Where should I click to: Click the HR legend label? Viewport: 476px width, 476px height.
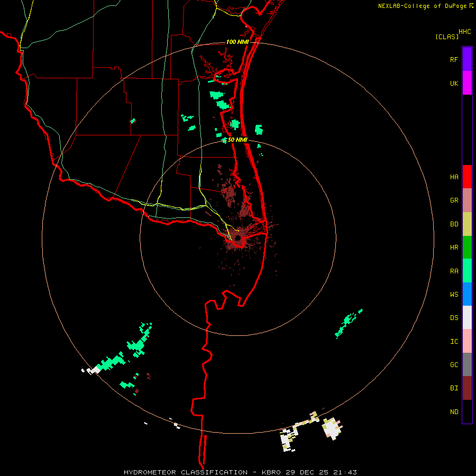(x=454, y=248)
